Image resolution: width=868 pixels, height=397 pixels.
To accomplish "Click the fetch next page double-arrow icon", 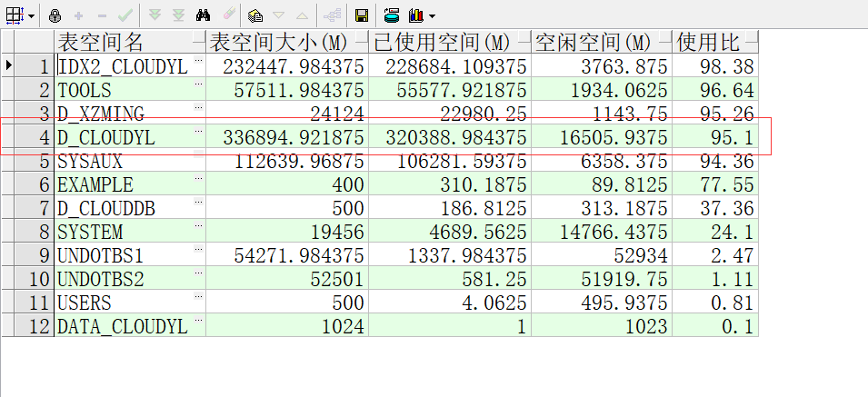I will 155,15.
